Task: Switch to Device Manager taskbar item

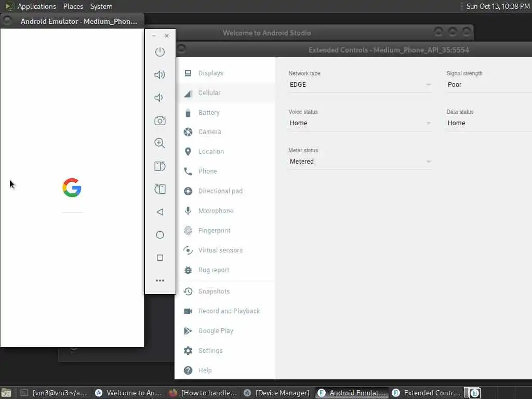Action: (277, 393)
